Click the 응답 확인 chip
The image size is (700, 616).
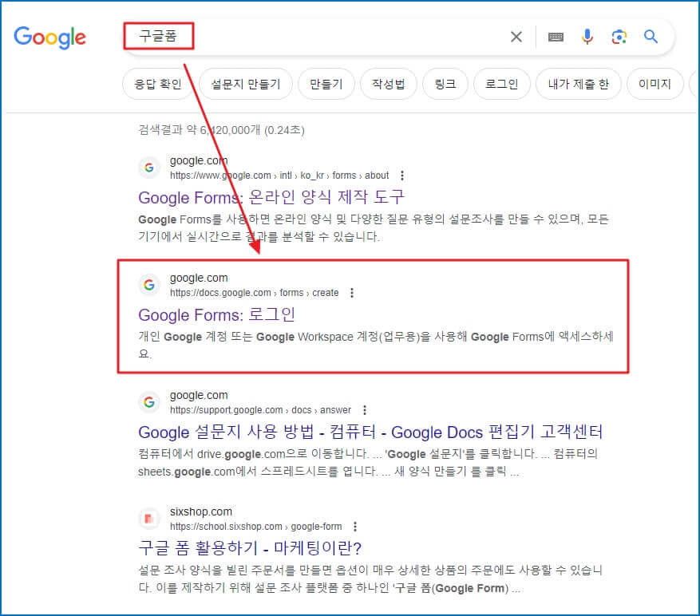click(157, 84)
